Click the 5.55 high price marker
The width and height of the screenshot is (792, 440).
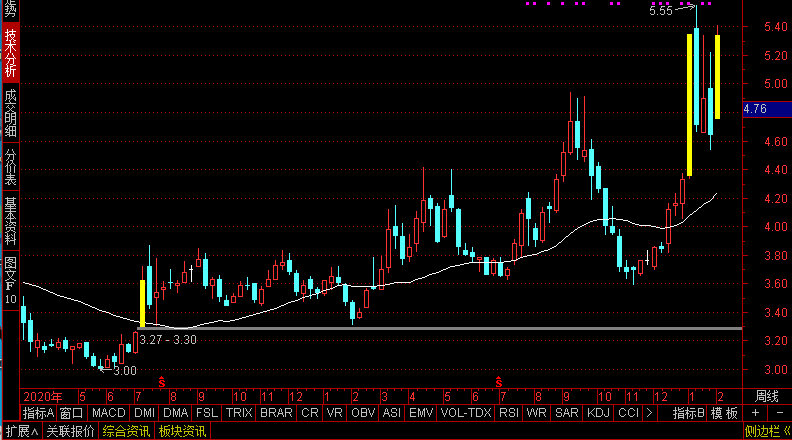[660, 12]
